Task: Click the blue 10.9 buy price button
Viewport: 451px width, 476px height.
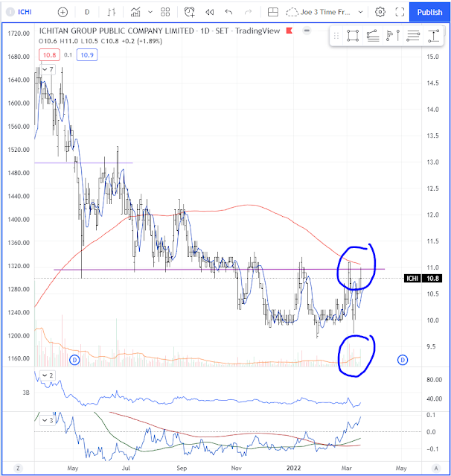Action: (87, 55)
